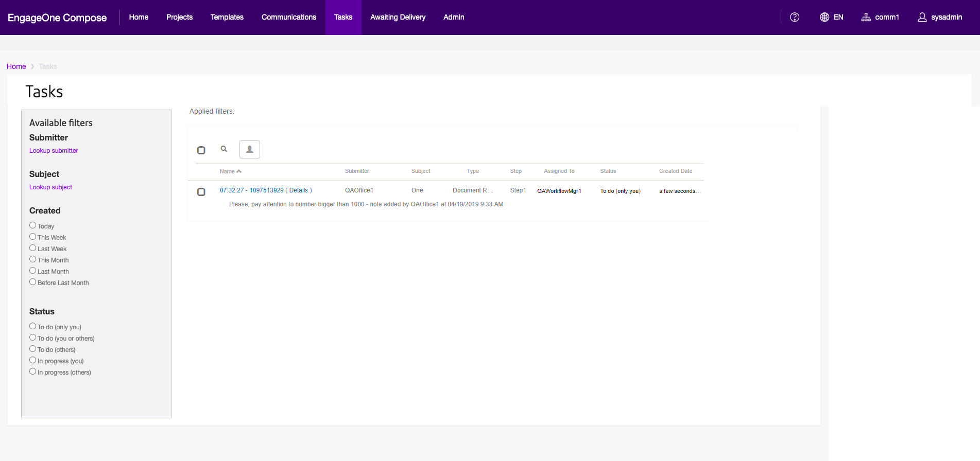Sort by Status column header
The height and width of the screenshot is (461, 980).
(608, 171)
